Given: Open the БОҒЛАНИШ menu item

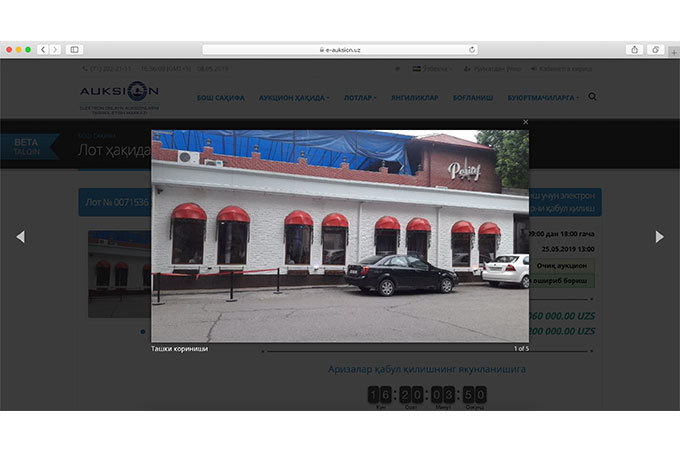Looking at the screenshot, I should click(x=473, y=98).
